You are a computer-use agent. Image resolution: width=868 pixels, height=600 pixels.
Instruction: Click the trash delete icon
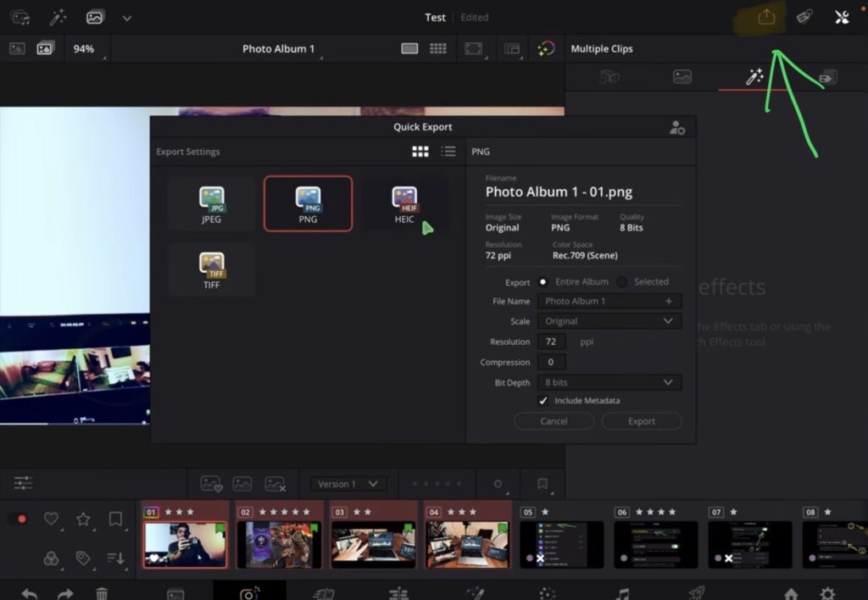102,594
